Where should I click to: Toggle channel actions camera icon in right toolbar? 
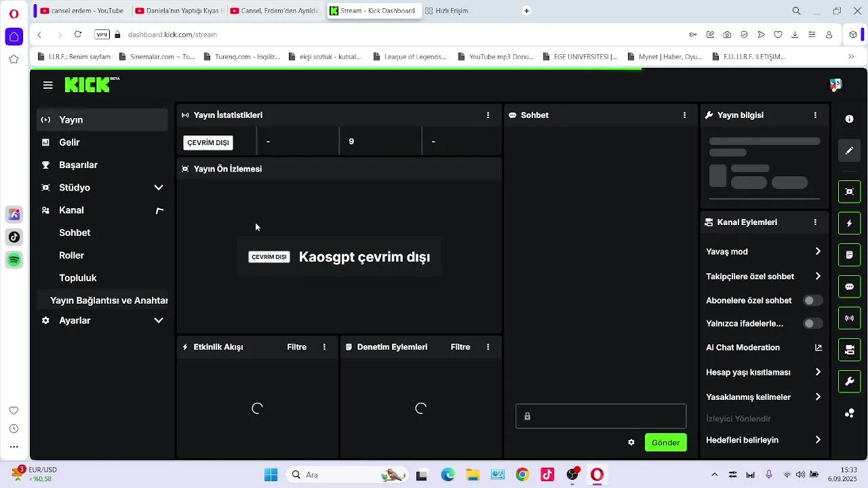(849, 350)
